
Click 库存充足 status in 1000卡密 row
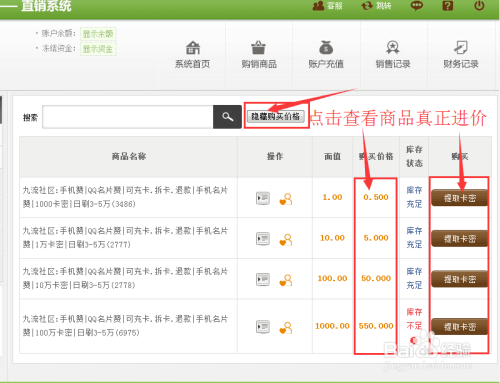[414, 197]
